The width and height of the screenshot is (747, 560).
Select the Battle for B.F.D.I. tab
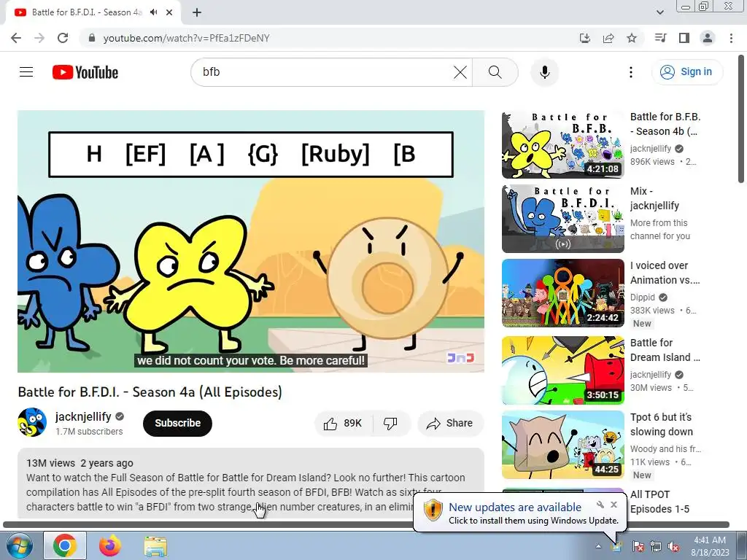click(87, 12)
